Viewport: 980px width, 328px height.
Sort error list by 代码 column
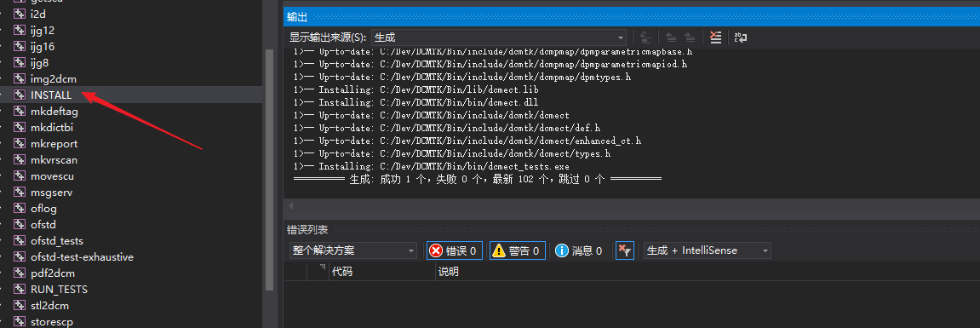(x=341, y=272)
